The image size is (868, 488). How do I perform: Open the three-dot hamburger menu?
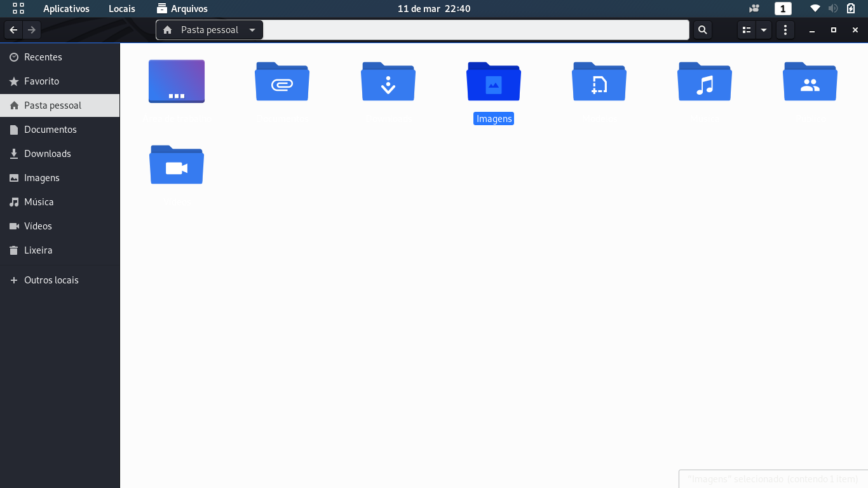pyautogui.click(x=785, y=30)
